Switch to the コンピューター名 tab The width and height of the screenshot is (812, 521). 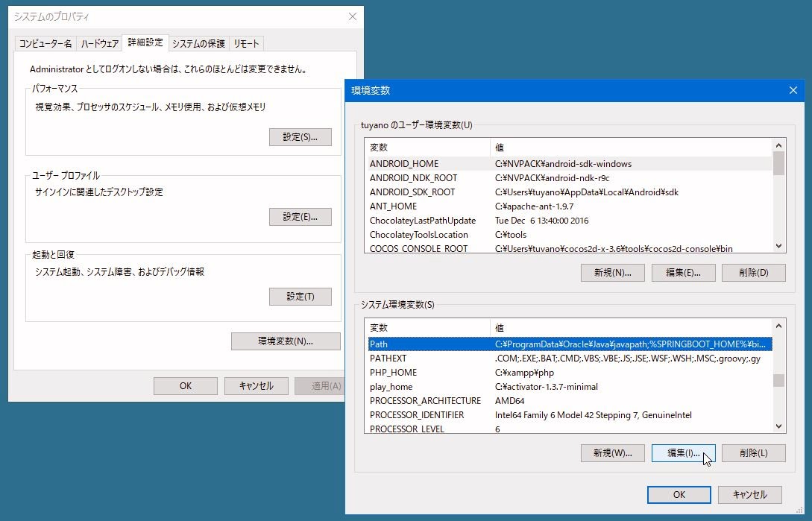click(x=45, y=43)
